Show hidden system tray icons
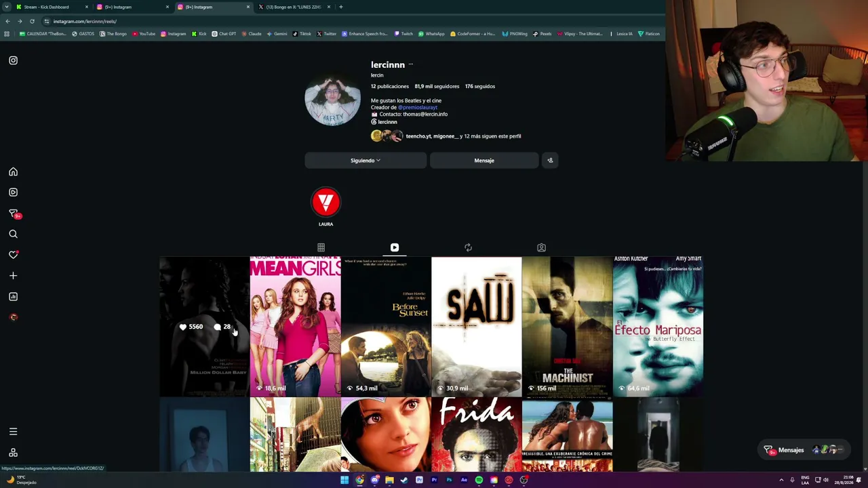This screenshot has width=868, height=488. (781, 480)
